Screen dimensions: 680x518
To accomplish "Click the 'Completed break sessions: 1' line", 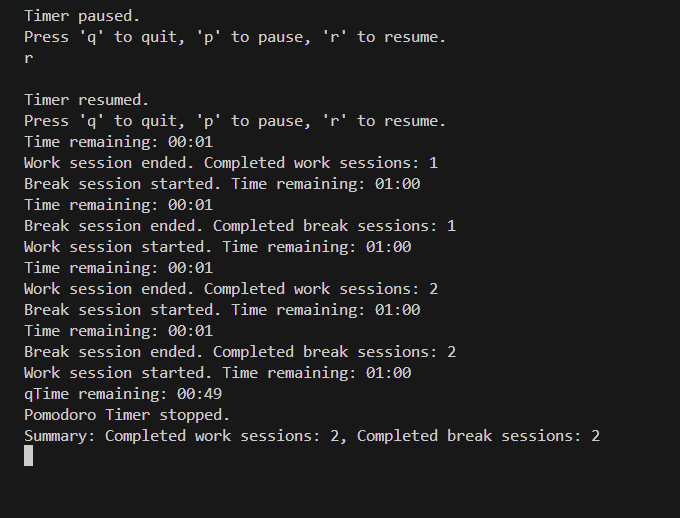I will (x=239, y=226).
